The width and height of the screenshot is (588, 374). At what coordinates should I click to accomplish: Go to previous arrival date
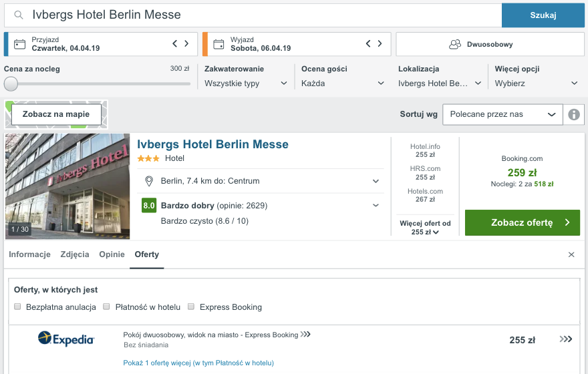click(175, 43)
